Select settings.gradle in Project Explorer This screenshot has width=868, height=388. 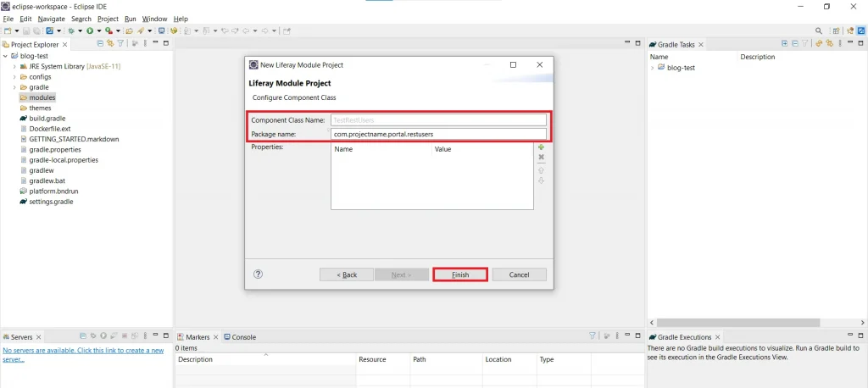tap(51, 202)
